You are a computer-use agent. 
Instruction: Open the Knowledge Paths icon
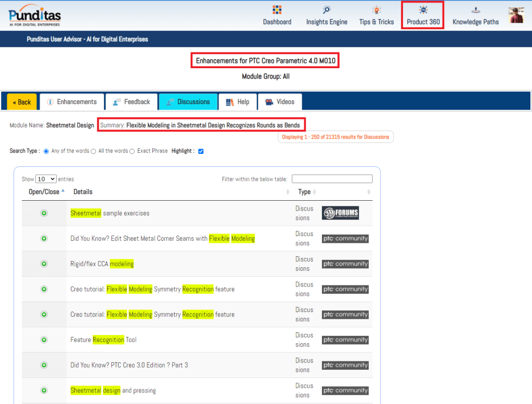[475, 10]
